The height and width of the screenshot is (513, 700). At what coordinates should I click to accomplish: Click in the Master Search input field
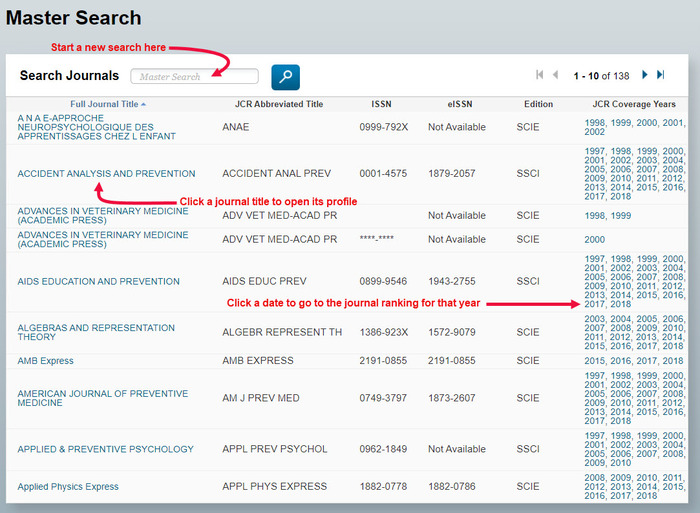(194, 76)
